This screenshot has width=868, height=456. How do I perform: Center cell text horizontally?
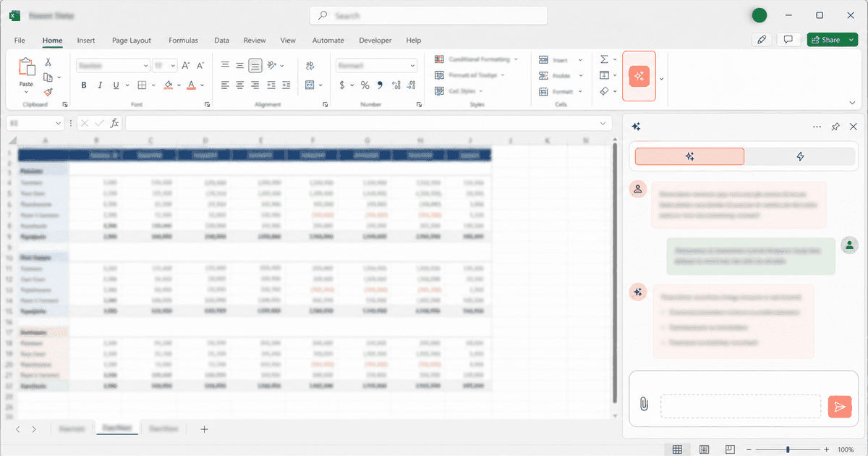[239, 85]
